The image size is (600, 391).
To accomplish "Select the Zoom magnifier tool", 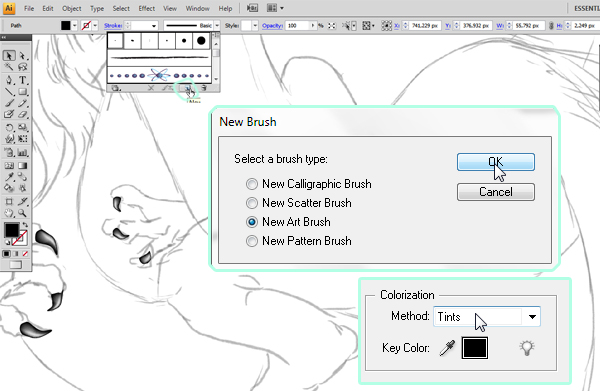I will pos(23,213).
